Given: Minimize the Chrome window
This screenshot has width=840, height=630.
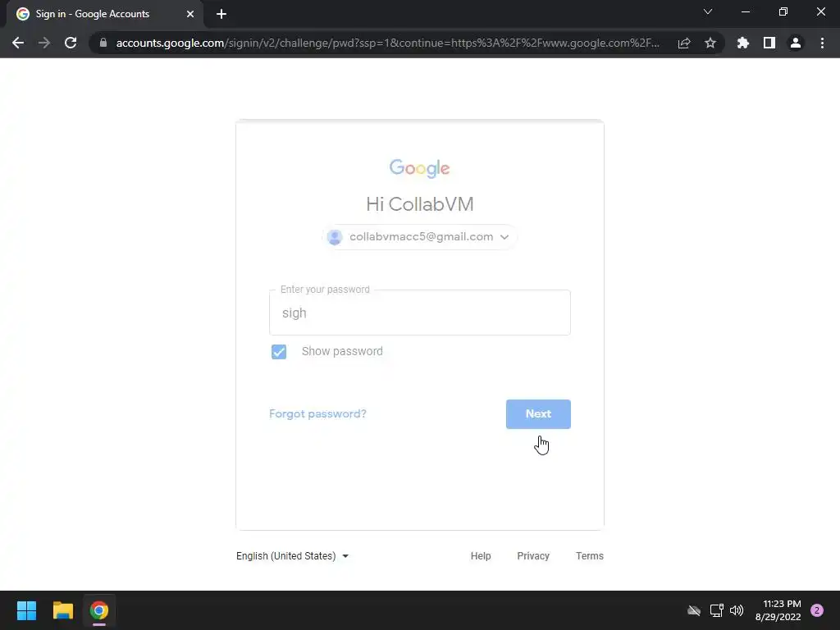Looking at the screenshot, I should coord(745,11).
